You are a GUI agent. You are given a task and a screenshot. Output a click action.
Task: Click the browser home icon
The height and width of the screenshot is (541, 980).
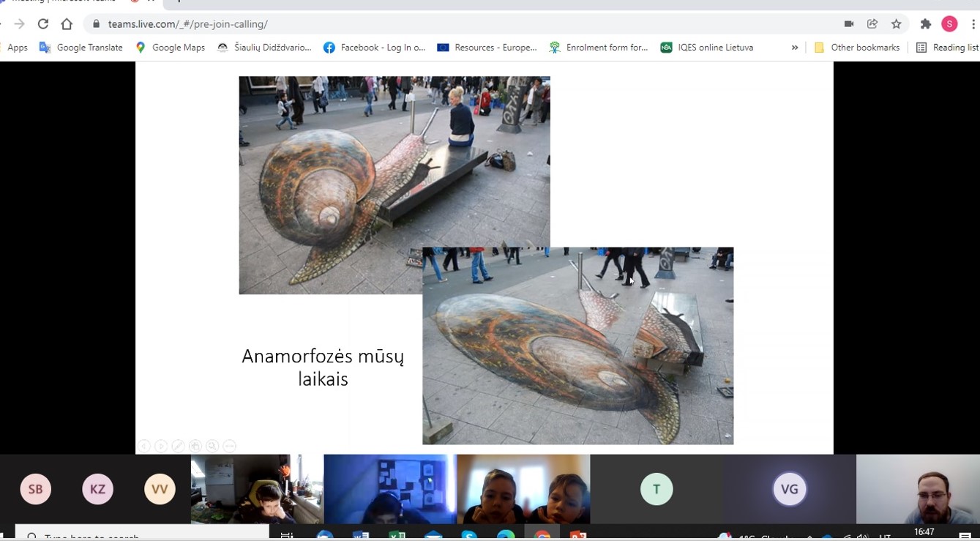pyautogui.click(x=67, y=24)
